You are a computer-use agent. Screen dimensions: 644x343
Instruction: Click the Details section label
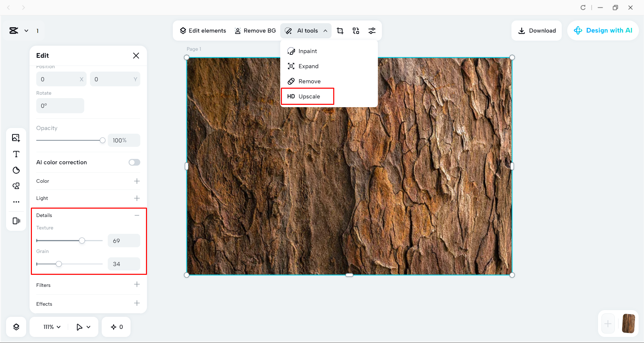tap(44, 215)
